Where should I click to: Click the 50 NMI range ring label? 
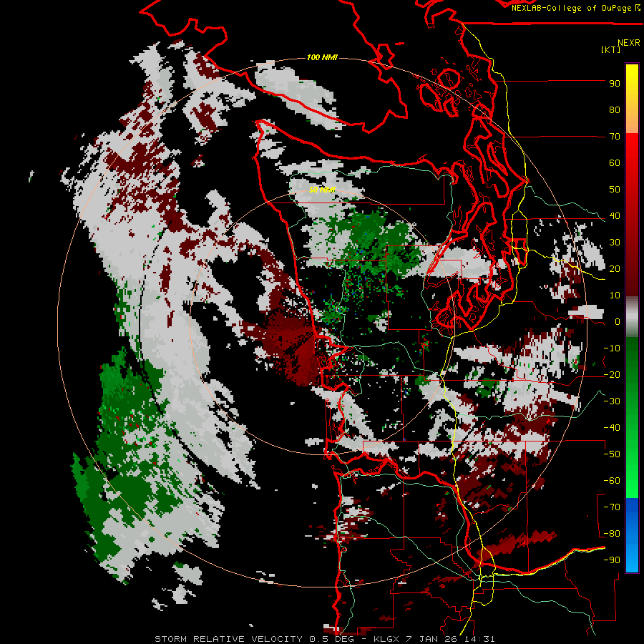322,190
